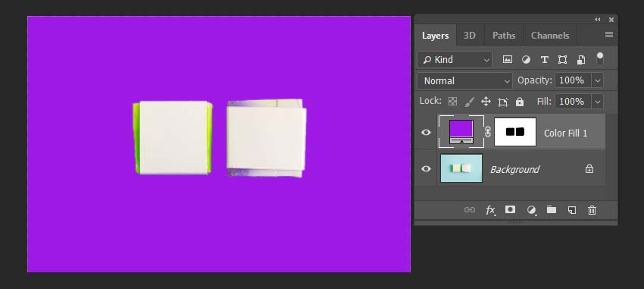The width and height of the screenshot is (644, 289).
Task: Select the purple Color Fill thumbnail
Action: click(x=461, y=131)
